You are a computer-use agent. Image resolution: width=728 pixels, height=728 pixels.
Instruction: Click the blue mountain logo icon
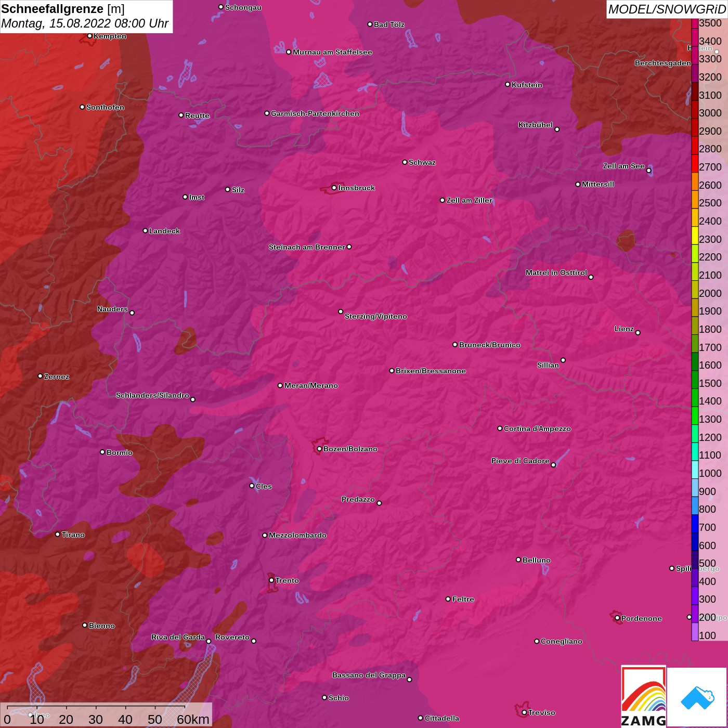click(697, 697)
